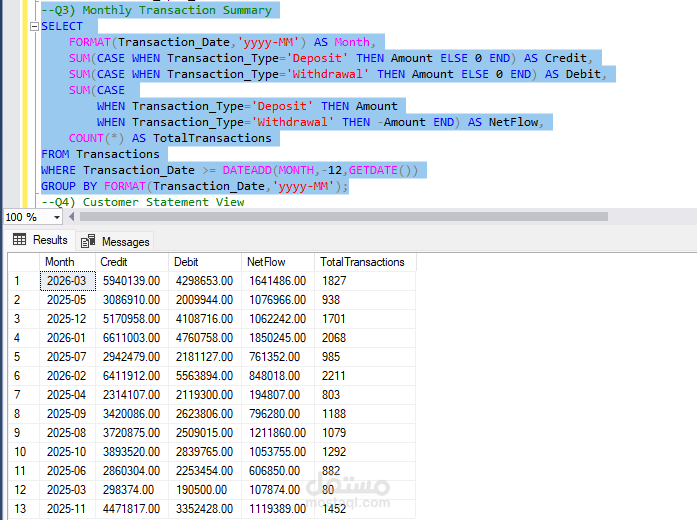Click the NetFlow alias in the query
Screen dimensions: 697x520
click(x=513, y=122)
